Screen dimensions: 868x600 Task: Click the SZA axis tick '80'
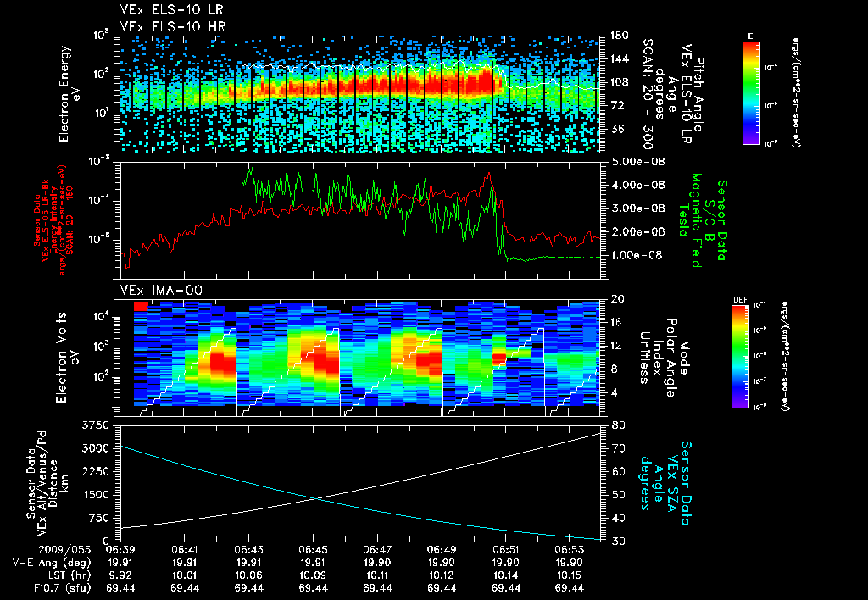(619, 425)
